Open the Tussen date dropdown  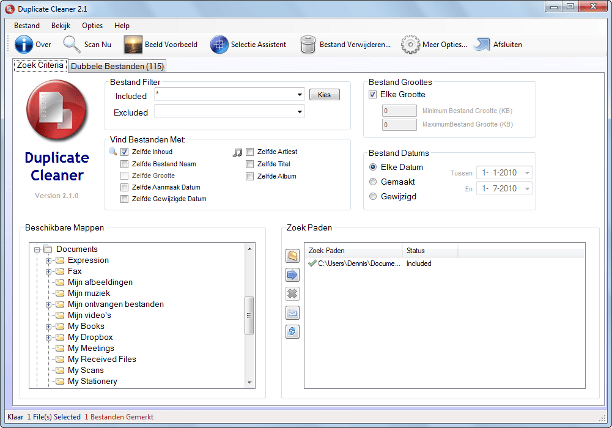(527, 173)
